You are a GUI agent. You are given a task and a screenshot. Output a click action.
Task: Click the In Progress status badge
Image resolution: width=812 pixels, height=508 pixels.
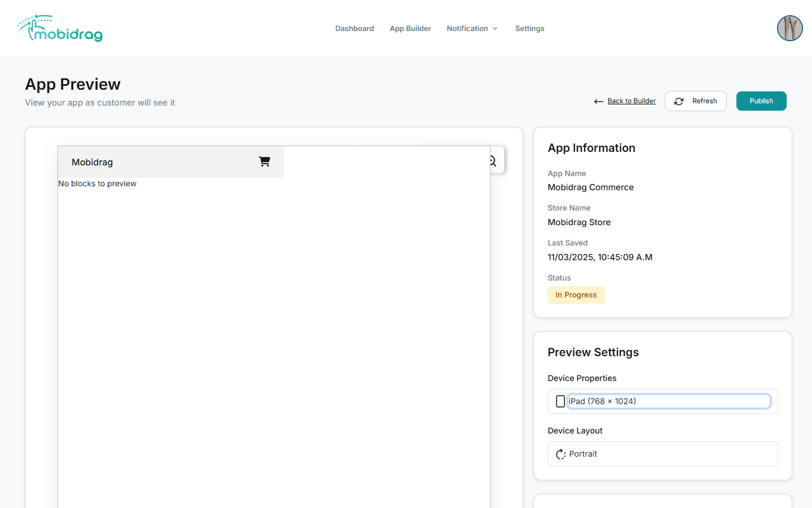(576, 295)
